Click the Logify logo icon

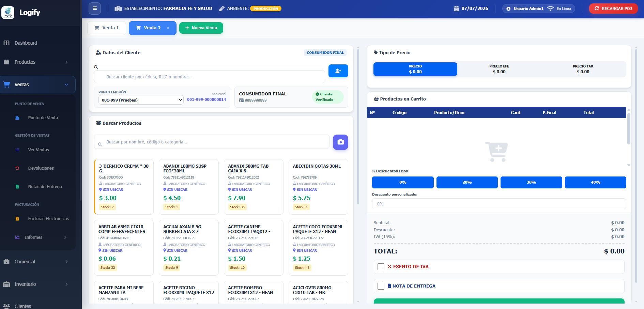pos(8,12)
